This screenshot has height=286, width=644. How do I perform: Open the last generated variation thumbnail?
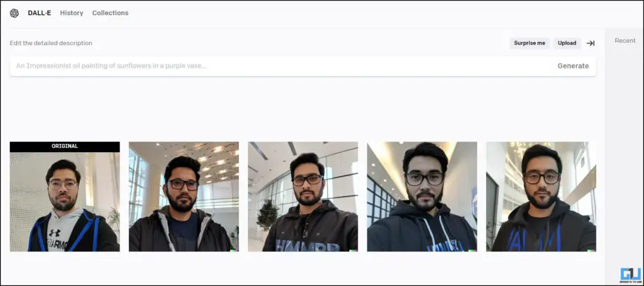[541, 197]
